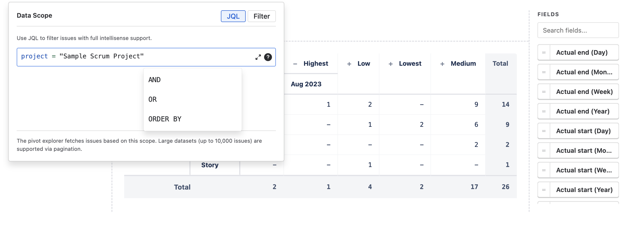The image size is (644, 231).
Task: Select the JQL mode toggle
Action: pos(233,16)
